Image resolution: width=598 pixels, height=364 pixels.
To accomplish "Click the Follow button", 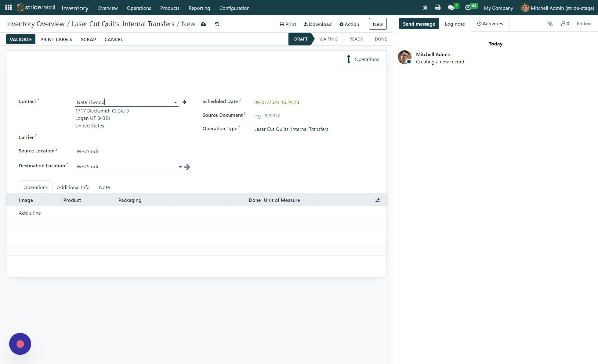I will pos(584,23).
